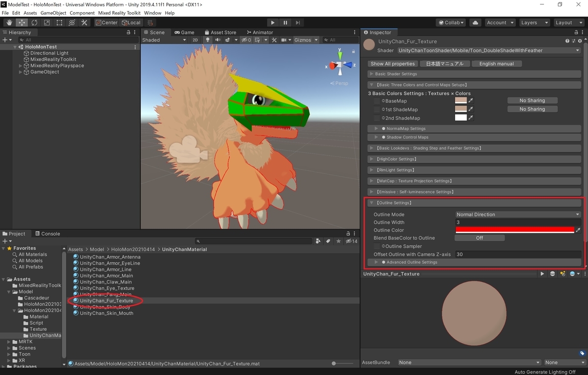Viewport: 588px width, 375px height.
Task: Toggle Blend BaseColor to Outline Off button
Action: [x=479, y=238]
